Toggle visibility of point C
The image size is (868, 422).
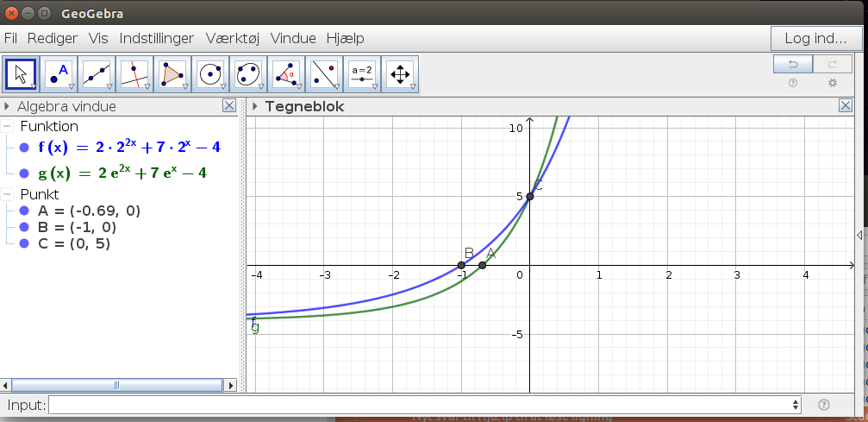(24, 243)
